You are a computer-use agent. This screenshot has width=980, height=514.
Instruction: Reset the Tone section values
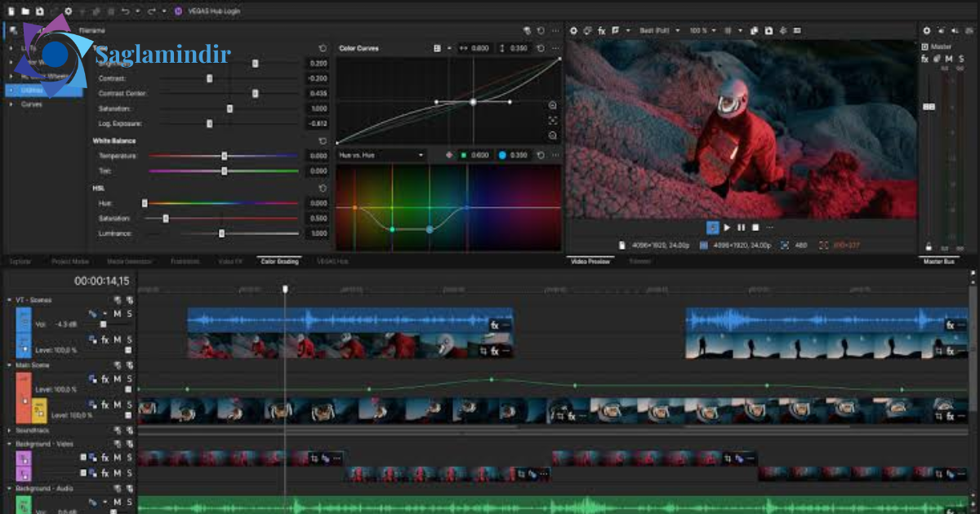pos(323,48)
